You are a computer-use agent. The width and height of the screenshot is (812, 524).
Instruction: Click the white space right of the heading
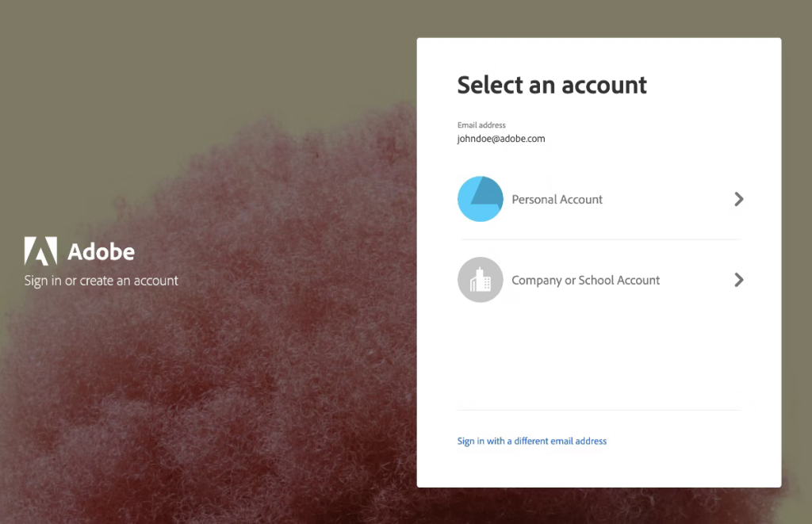point(714,85)
